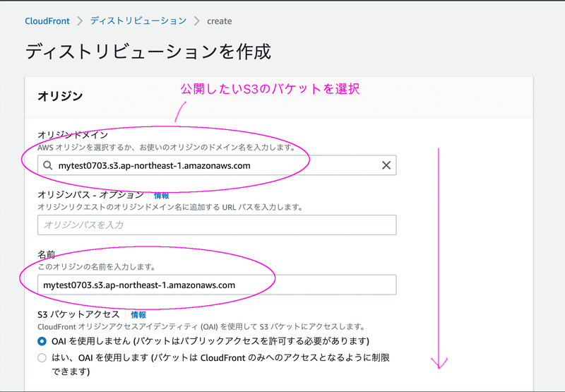Click the オリジンドメイン label
Viewport: 565px width, 392px height.
73,135
